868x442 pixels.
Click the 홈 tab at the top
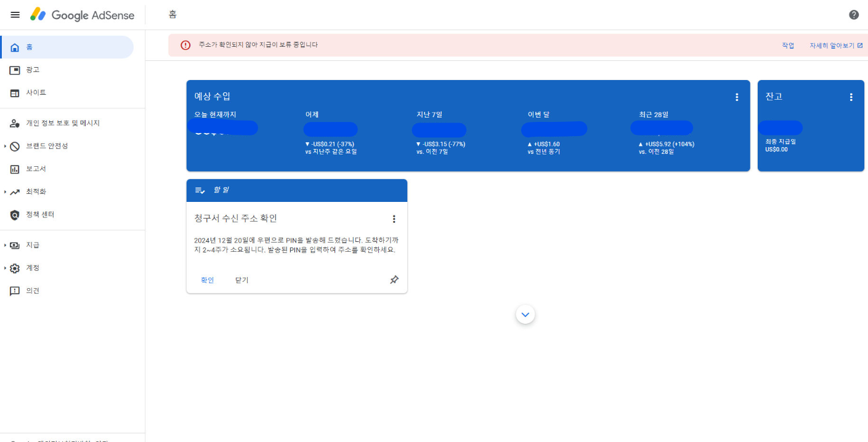171,14
